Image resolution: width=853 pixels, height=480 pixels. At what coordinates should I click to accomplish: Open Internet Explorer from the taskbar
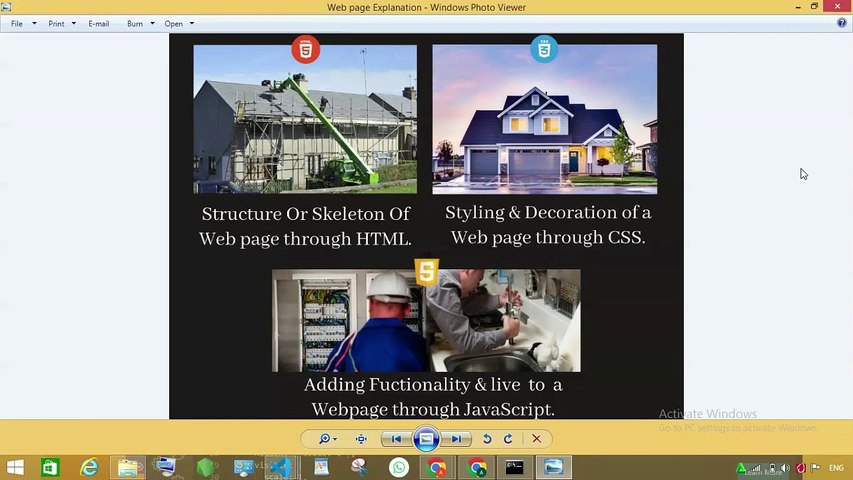89,467
